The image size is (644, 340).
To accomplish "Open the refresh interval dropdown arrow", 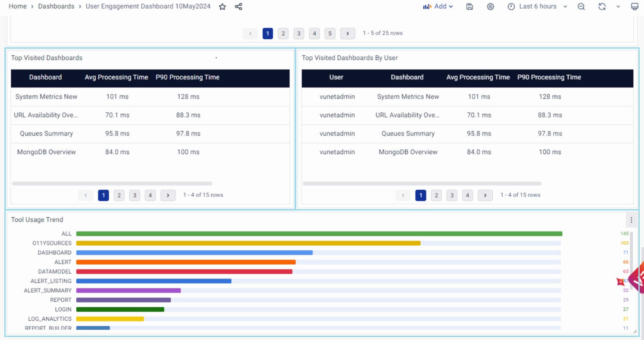I will coord(618,7).
